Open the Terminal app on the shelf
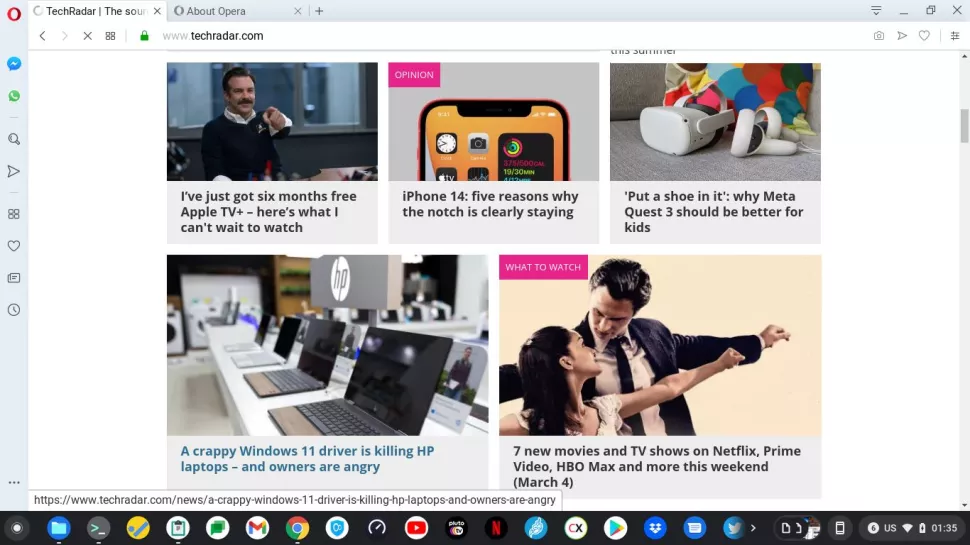Screen dimensions: 970x545 (98, 528)
